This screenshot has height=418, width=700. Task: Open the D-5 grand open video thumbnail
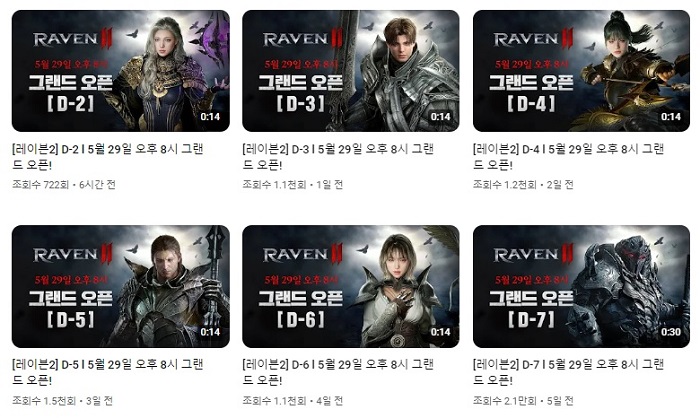(121, 286)
